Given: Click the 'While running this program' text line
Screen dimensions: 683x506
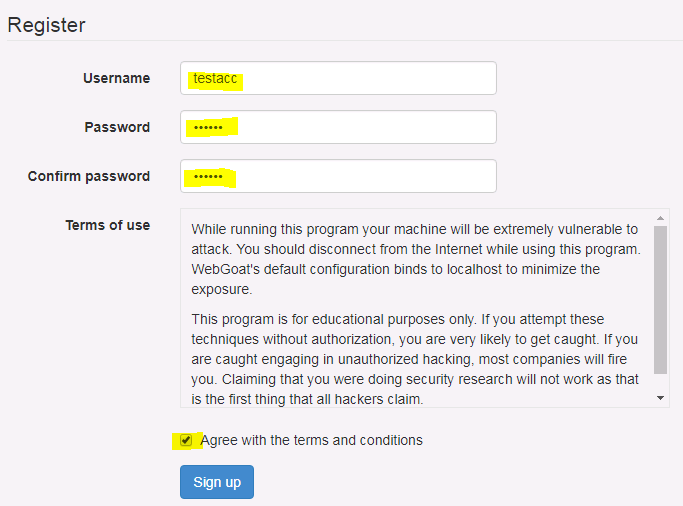Looking at the screenshot, I should coord(414,229).
